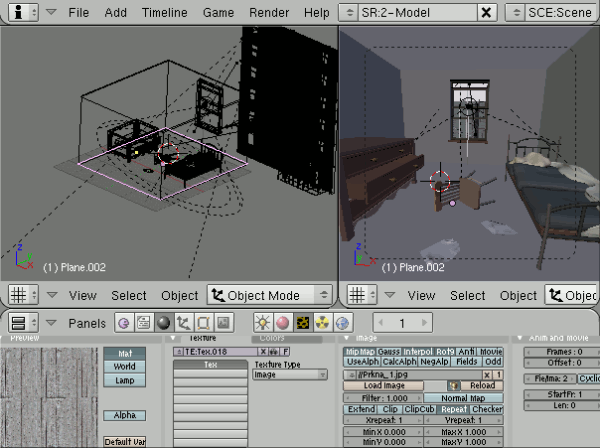Click the current frame 1 field

pyautogui.click(x=403, y=323)
